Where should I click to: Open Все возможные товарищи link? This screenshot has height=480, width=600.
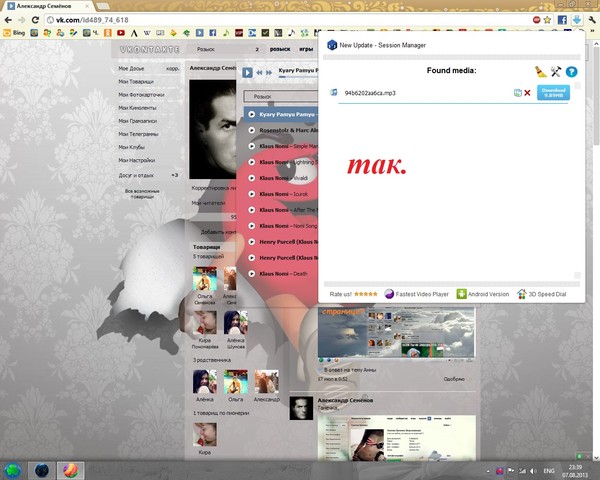[x=142, y=194]
